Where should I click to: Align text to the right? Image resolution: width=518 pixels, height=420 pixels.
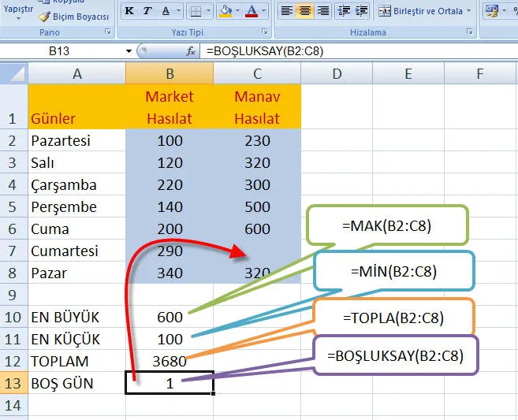323,11
